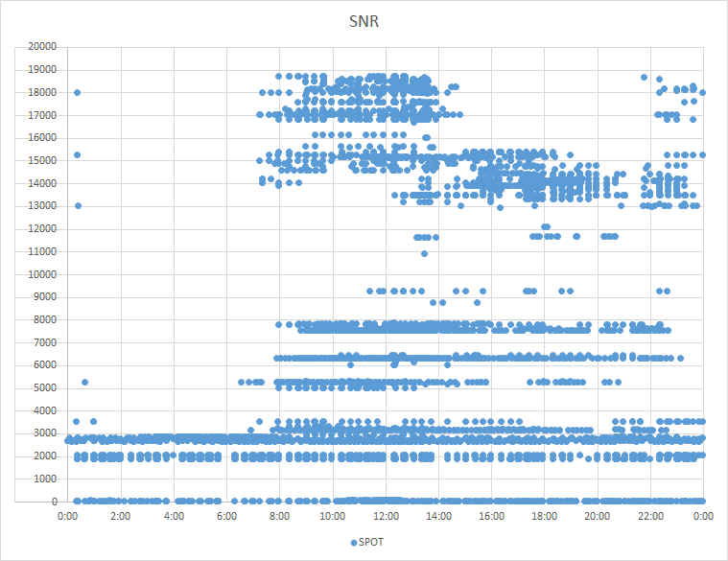Select the 12:00 horizontal axis label
Image resolution: width=728 pixels, height=561 pixels.
[x=386, y=516]
